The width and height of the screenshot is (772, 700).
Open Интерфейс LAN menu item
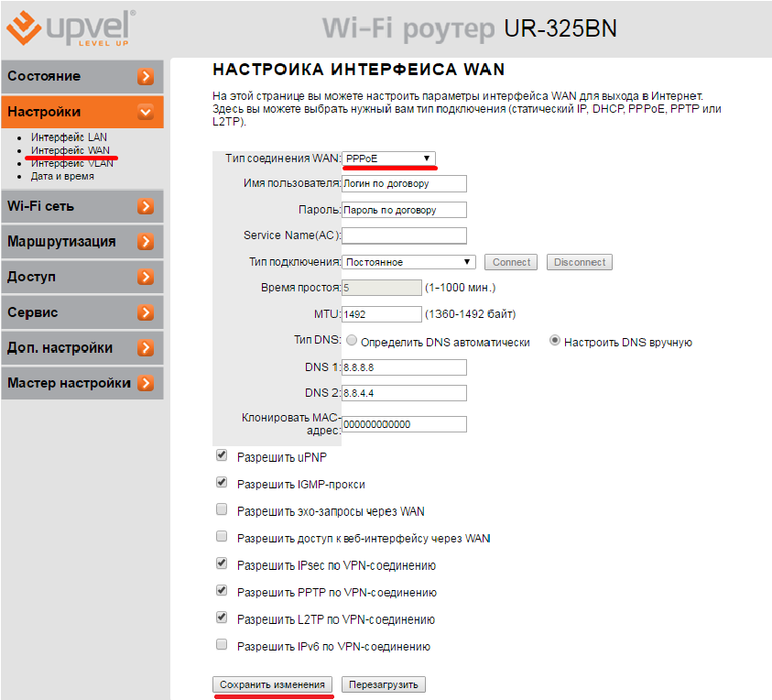coord(69,137)
